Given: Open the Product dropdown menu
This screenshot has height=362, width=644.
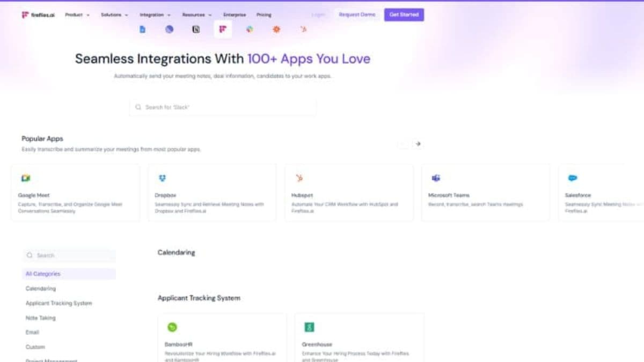Looking at the screenshot, I should click(77, 15).
